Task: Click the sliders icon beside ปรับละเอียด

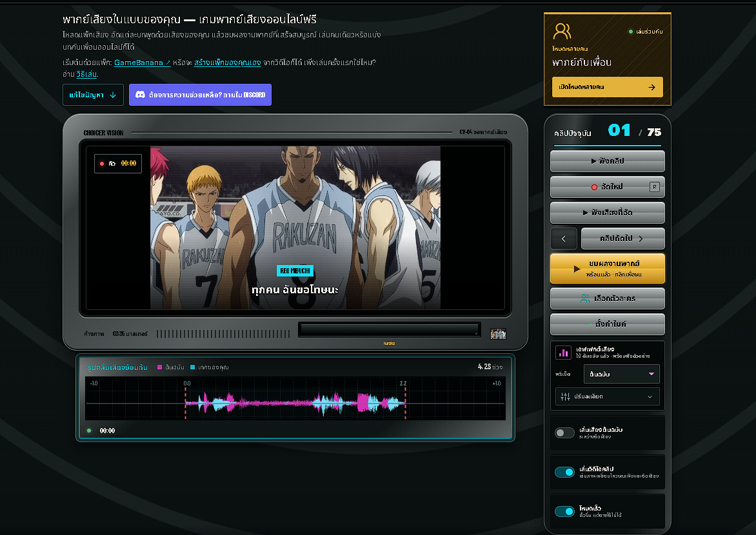Action: [x=565, y=396]
